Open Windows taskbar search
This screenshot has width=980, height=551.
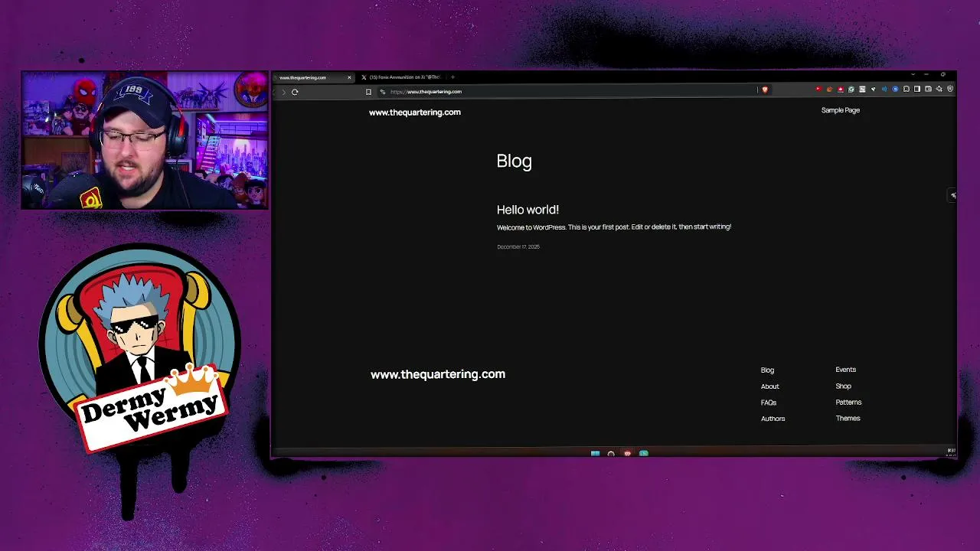pos(611,454)
